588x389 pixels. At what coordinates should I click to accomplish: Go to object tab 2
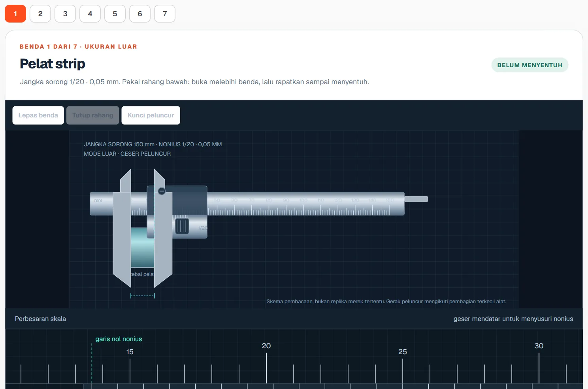point(40,14)
